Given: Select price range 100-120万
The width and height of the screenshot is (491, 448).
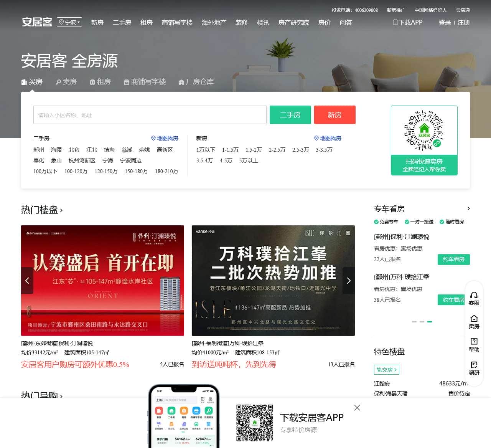Looking at the screenshot, I should pyautogui.click(x=76, y=171).
